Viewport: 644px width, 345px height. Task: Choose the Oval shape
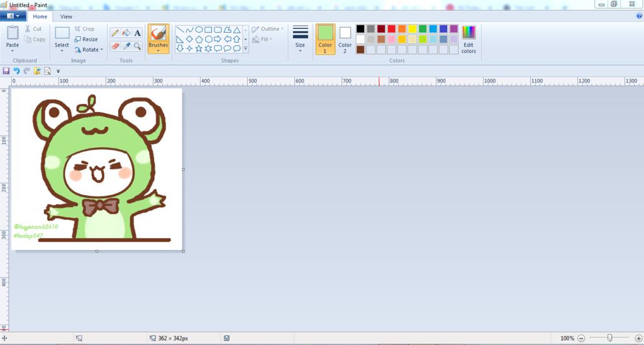[199, 30]
